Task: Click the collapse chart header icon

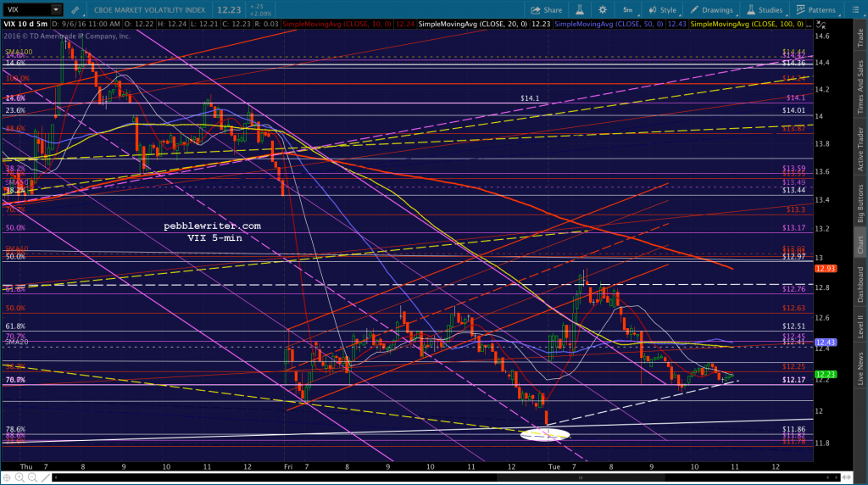Action: click(821, 25)
